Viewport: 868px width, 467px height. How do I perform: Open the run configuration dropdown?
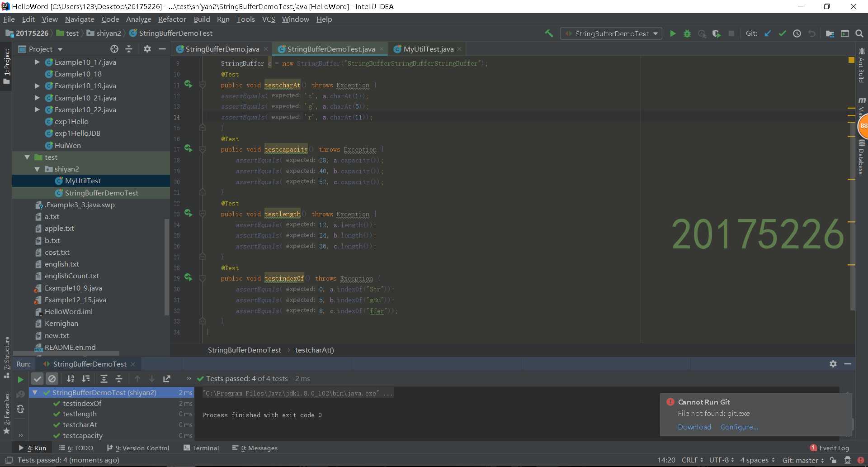pos(611,33)
